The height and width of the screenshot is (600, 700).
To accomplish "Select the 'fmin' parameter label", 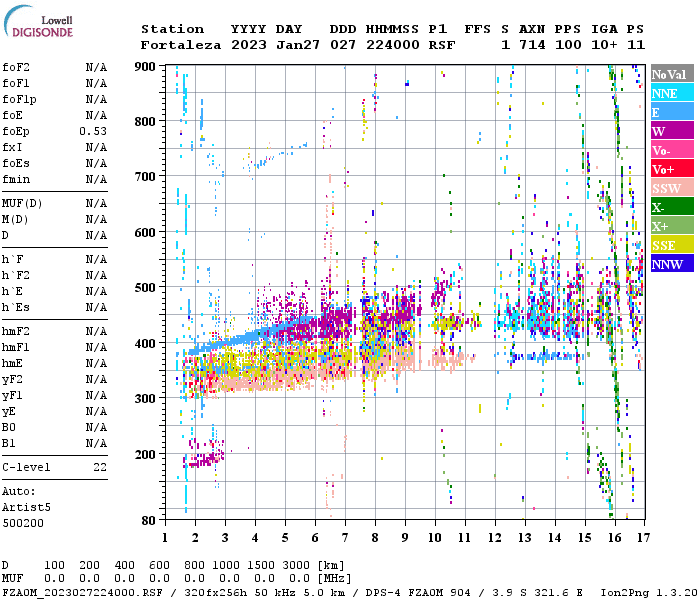I will (16, 179).
